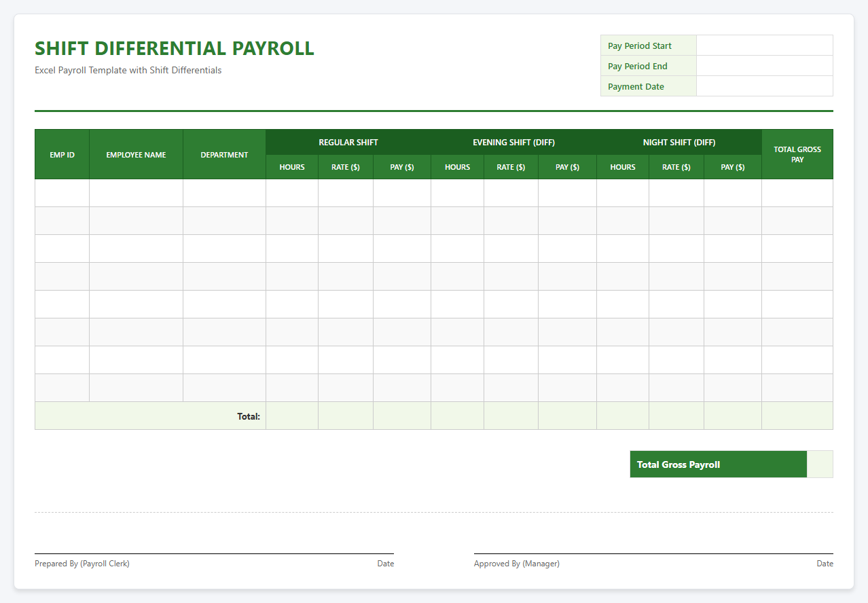Click the Regular Shift group header
The width and height of the screenshot is (868, 603).
[x=348, y=142]
